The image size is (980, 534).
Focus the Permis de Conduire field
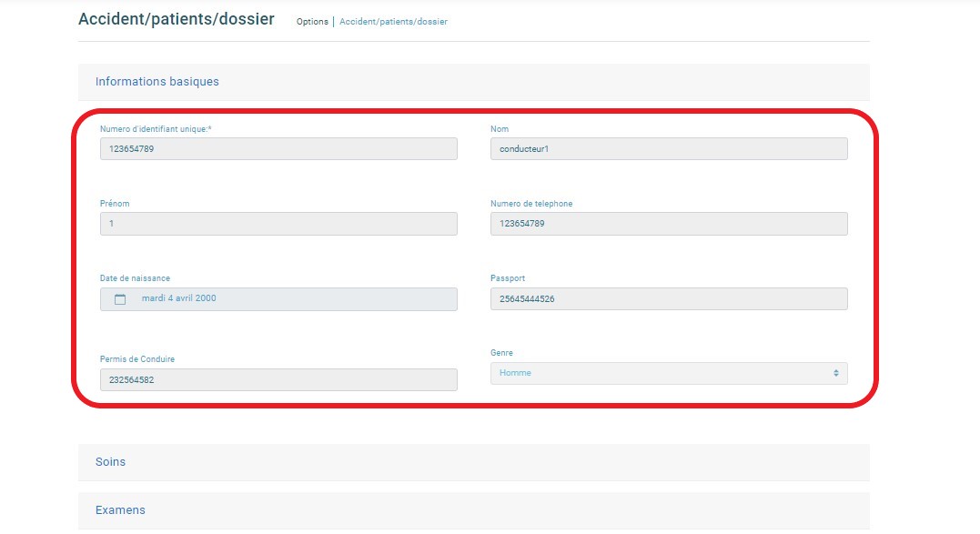[278, 379]
